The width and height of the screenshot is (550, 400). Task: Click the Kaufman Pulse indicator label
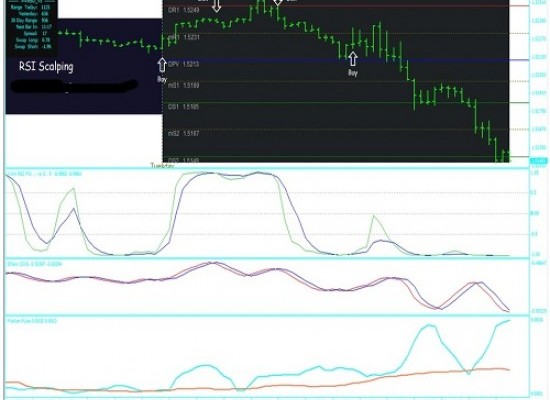[32, 321]
